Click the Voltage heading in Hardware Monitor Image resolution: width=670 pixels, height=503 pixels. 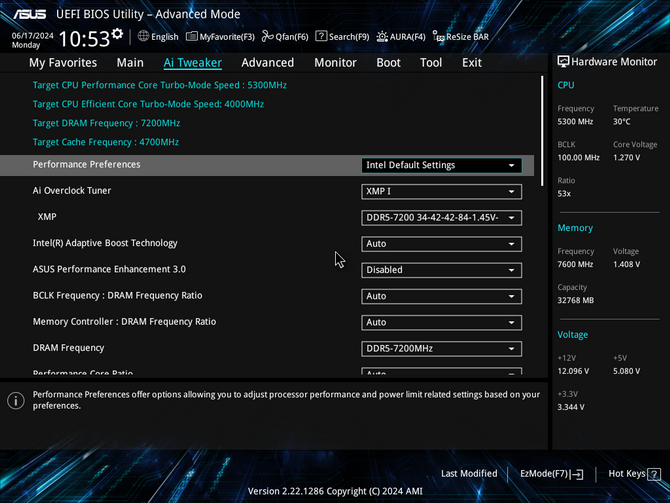point(572,335)
